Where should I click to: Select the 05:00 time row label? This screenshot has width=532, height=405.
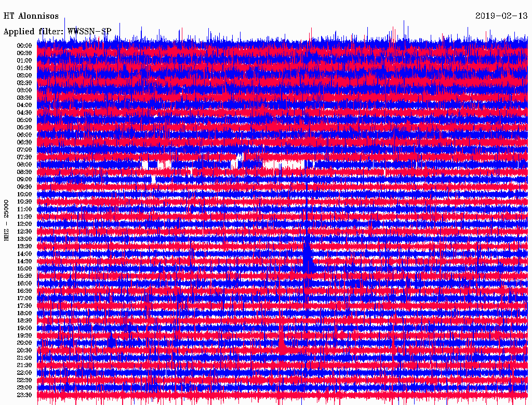(24, 120)
